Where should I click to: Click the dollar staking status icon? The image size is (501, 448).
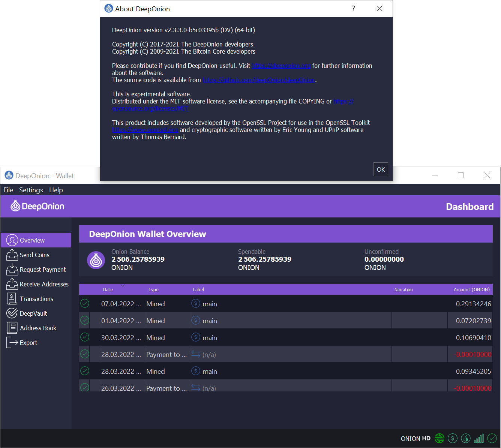point(453,438)
